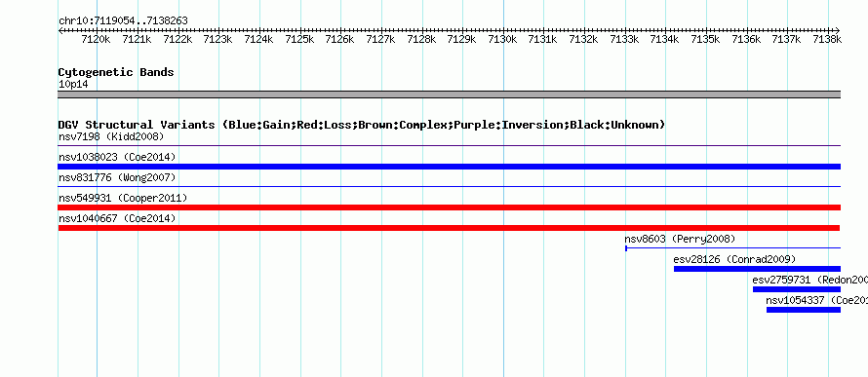868x377 pixels.
Task: Click the gray 10p14 cytogenetic band bar
Action: 449,94
